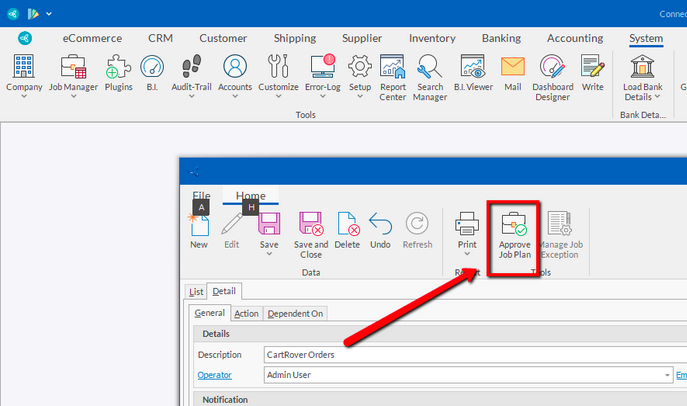The width and height of the screenshot is (687, 406).
Task: Create a New job record
Action: [x=199, y=230]
